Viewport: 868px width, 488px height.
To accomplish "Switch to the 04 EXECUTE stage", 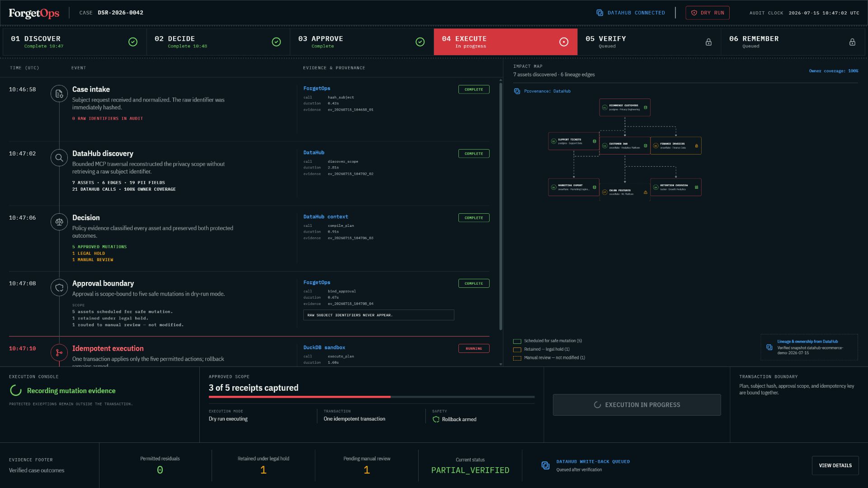I will [505, 42].
